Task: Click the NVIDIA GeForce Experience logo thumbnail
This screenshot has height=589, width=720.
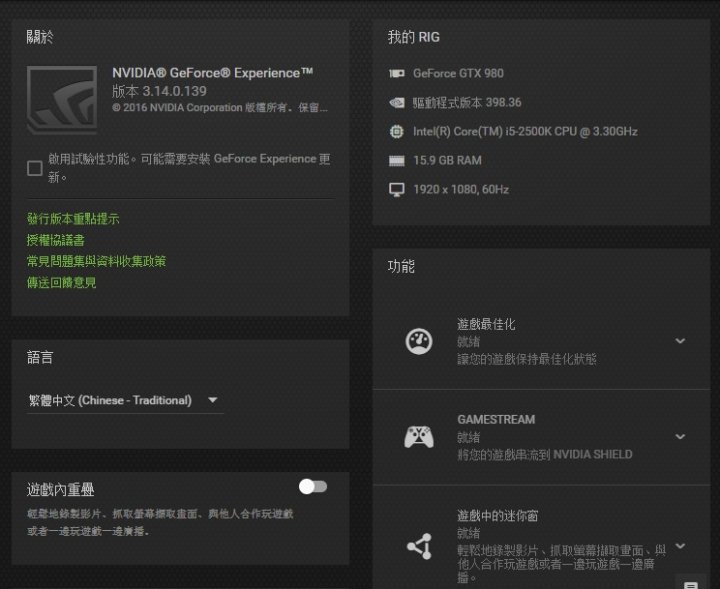Action: (62, 100)
